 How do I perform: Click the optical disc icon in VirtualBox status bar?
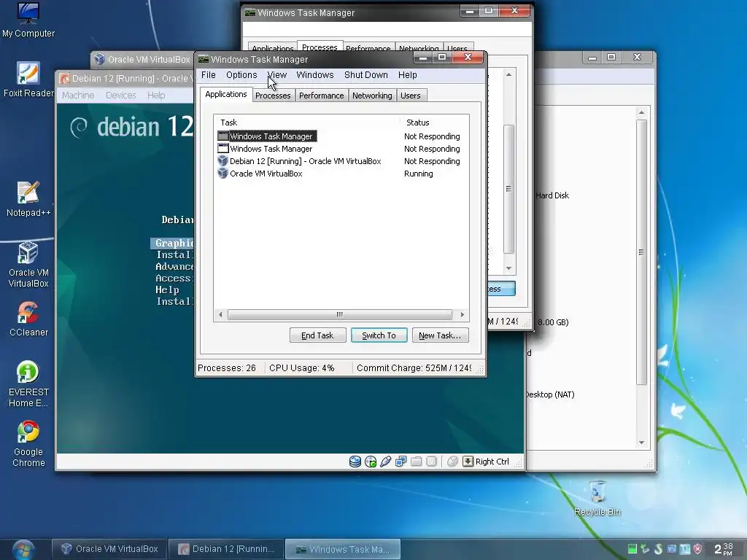tap(370, 462)
